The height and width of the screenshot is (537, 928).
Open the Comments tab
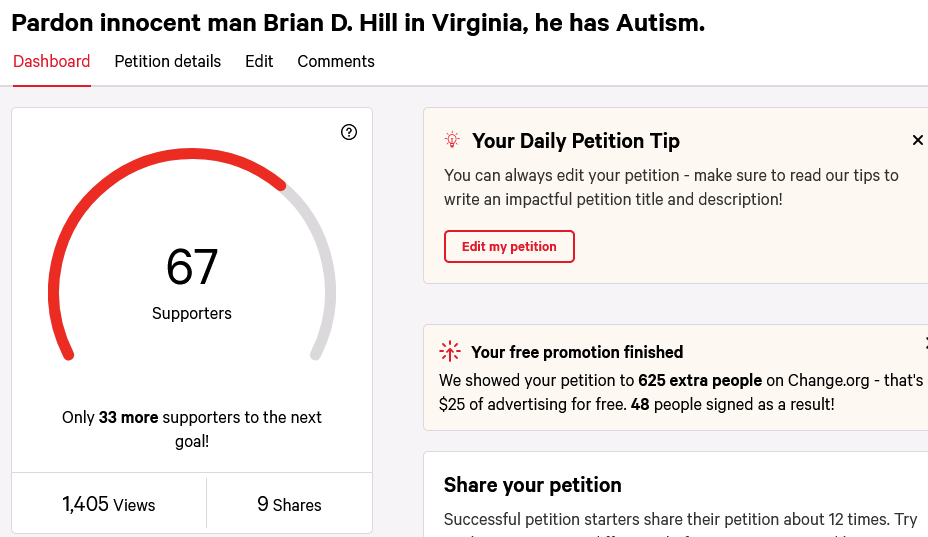(x=336, y=62)
